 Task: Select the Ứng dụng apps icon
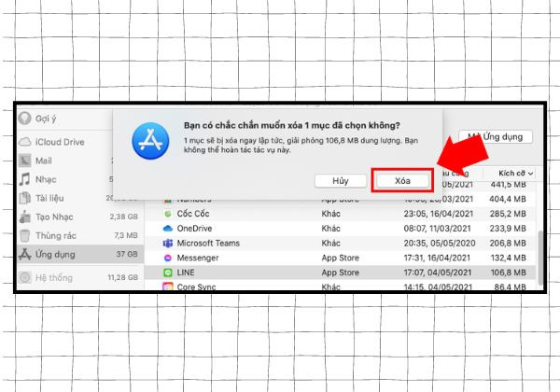pos(25,254)
